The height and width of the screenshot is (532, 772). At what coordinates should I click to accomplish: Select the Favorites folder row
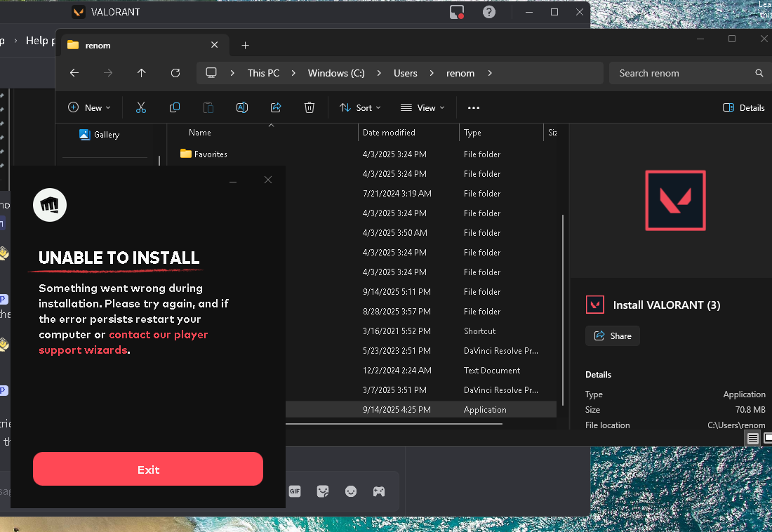[362, 154]
